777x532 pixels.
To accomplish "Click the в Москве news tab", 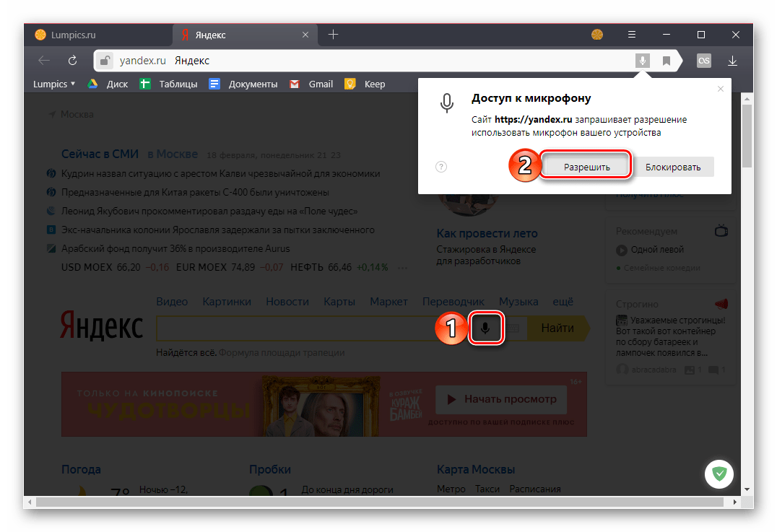I will click(173, 154).
